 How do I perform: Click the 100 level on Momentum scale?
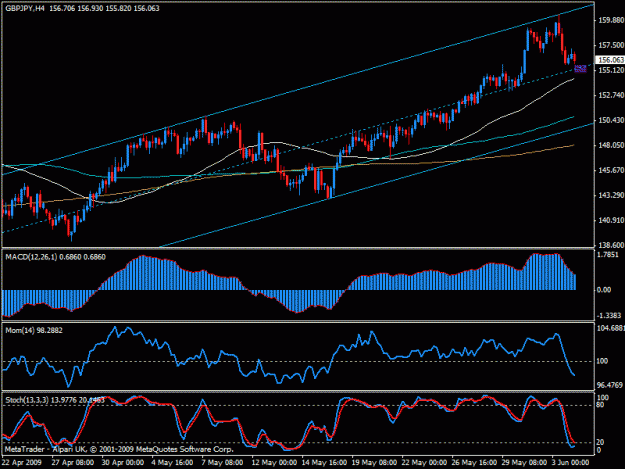coord(603,361)
